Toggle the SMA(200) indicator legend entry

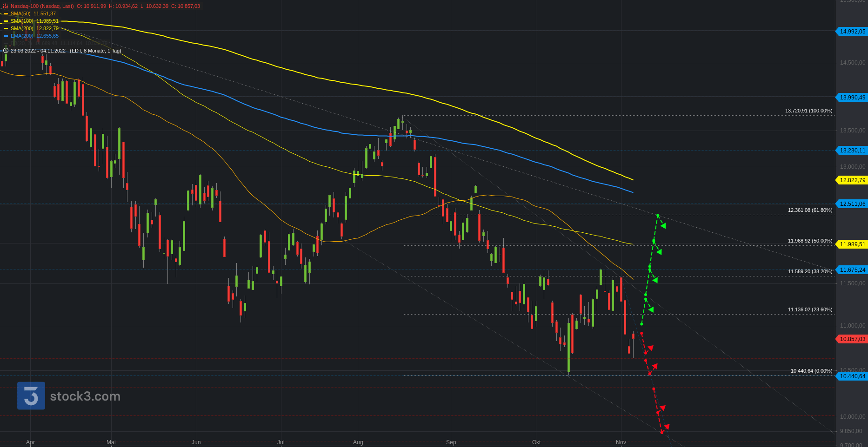click(34, 28)
